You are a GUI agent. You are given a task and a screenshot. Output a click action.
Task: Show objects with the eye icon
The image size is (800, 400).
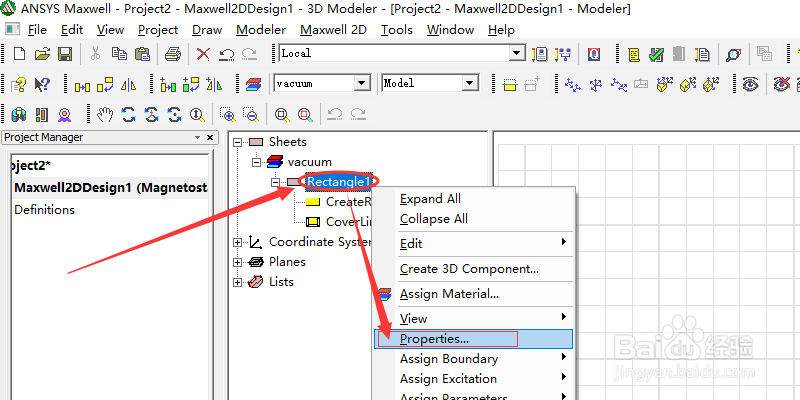tap(750, 84)
